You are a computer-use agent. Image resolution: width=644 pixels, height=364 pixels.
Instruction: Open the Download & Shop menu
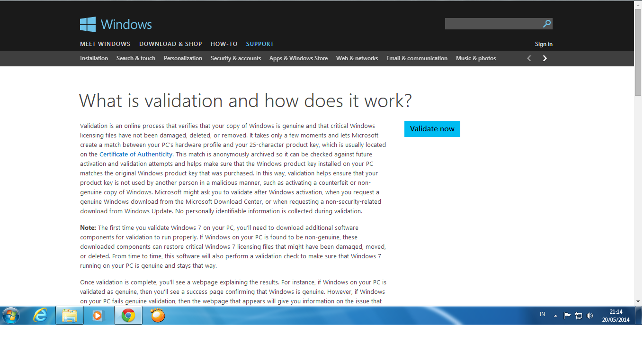tap(170, 44)
